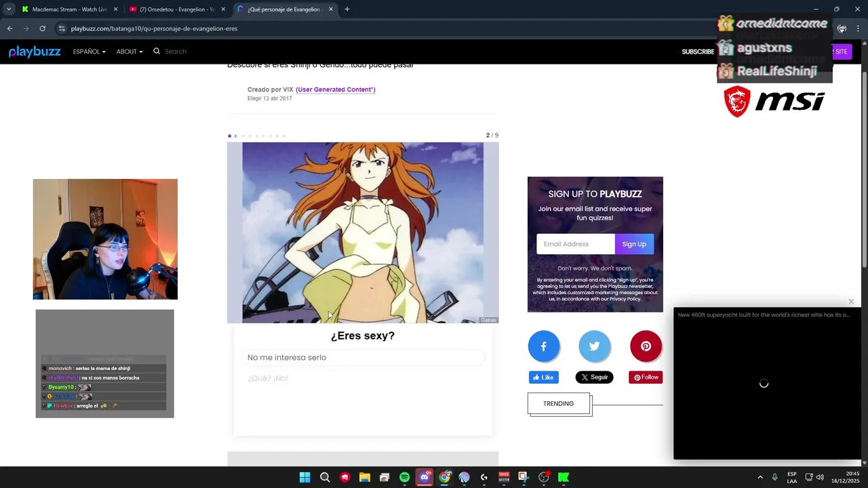Close the Macdemac Stream tab
The width and height of the screenshot is (868, 488).
115,9
